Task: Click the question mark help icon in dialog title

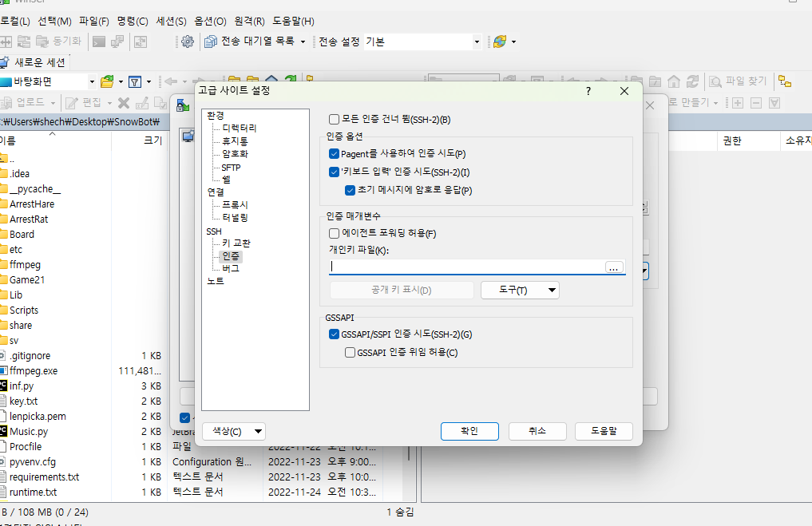Action: (588, 91)
